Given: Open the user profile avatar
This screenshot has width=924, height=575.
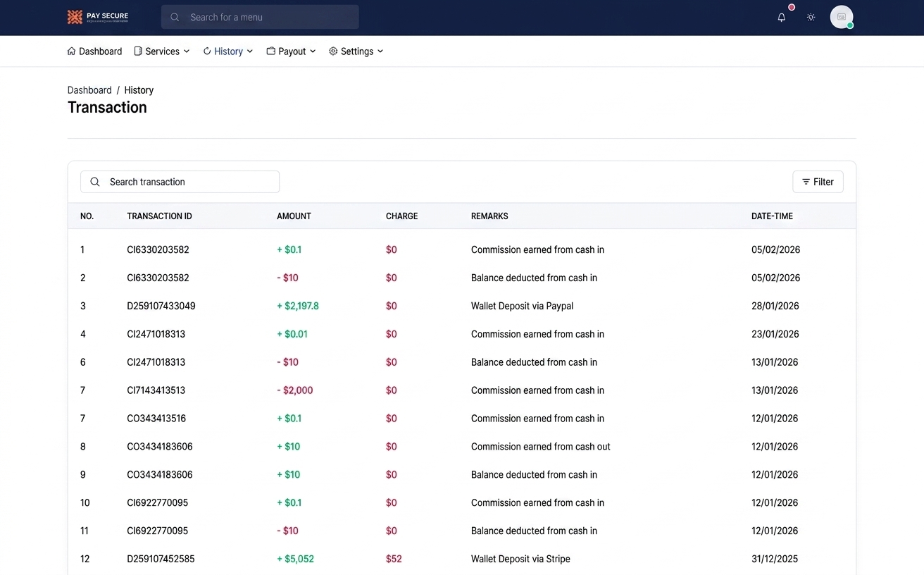Looking at the screenshot, I should (842, 17).
